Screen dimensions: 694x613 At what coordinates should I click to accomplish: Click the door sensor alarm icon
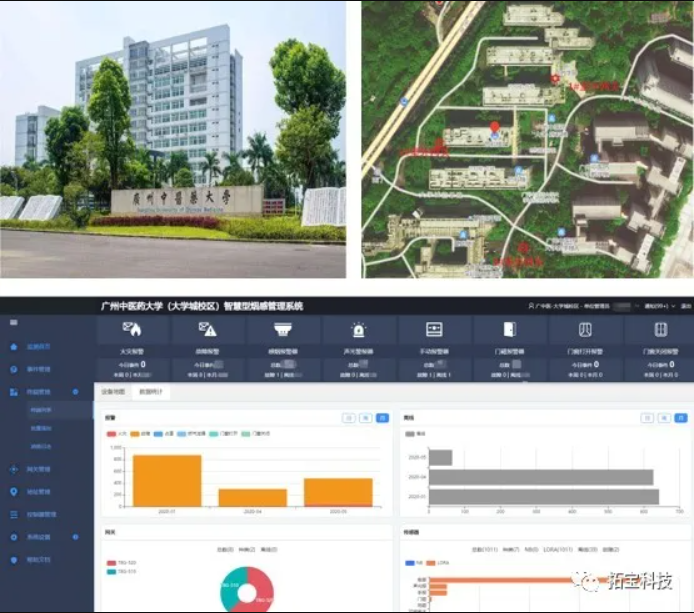coord(509,330)
